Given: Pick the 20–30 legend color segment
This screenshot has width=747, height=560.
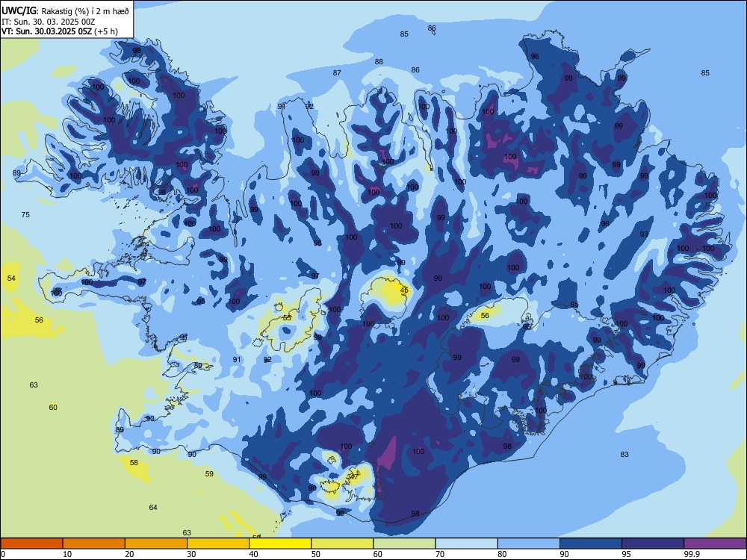Looking at the screenshot, I should [156, 544].
